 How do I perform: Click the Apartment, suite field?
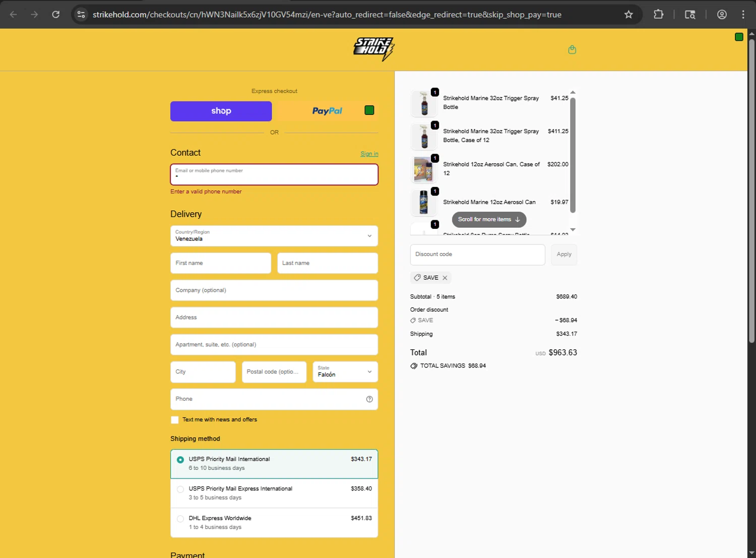[x=274, y=345]
